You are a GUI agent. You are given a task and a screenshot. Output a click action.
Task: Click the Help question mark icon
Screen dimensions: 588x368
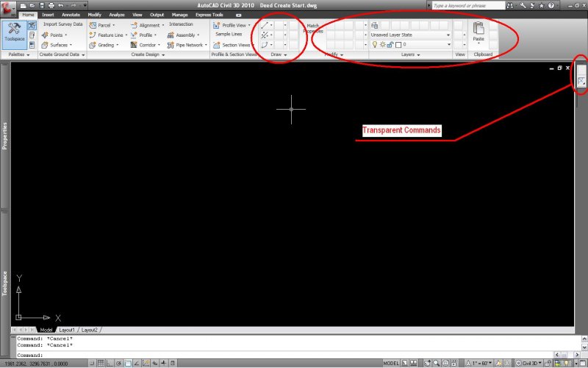click(551, 6)
